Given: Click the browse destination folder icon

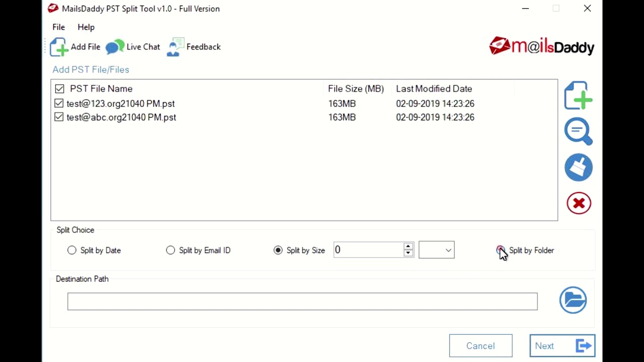Looking at the screenshot, I should [x=573, y=300].
